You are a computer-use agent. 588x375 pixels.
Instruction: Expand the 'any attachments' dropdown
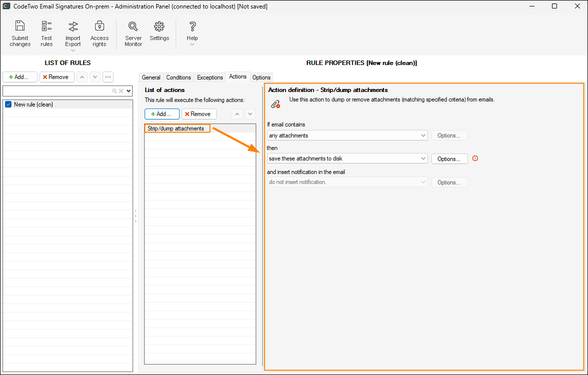[423, 135]
